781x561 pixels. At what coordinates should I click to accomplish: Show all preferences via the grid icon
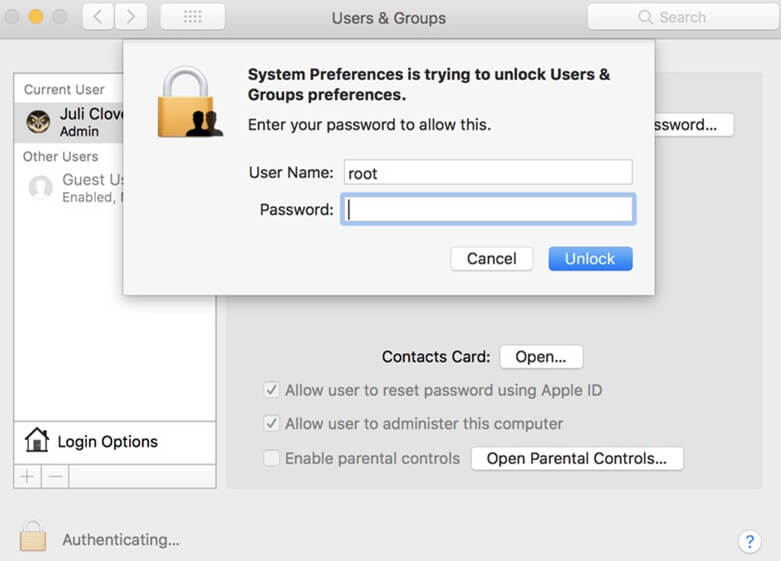click(x=193, y=17)
